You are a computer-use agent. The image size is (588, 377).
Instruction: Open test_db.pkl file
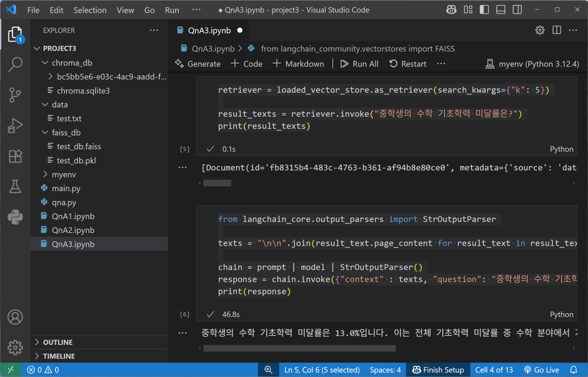[99, 160]
